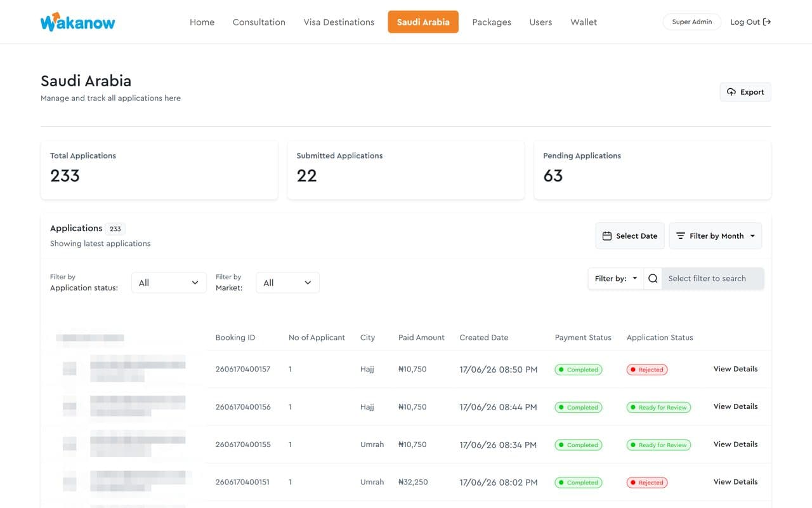Click the Log Out arrow icon

[x=767, y=22]
